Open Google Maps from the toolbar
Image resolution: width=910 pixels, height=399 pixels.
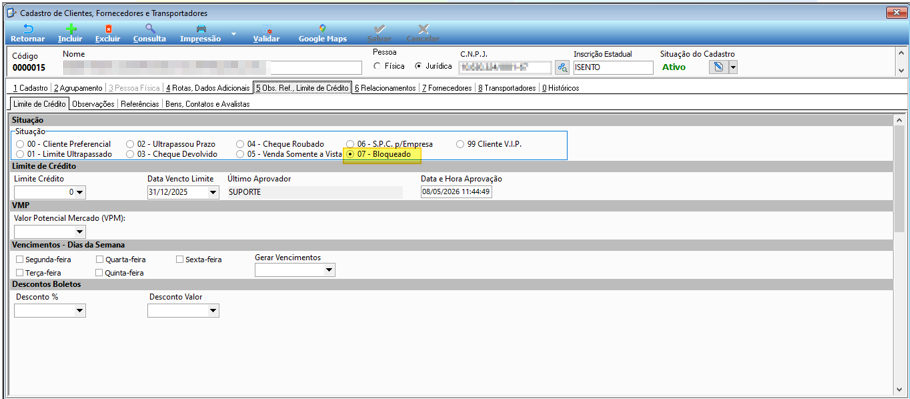click(323, 34)
